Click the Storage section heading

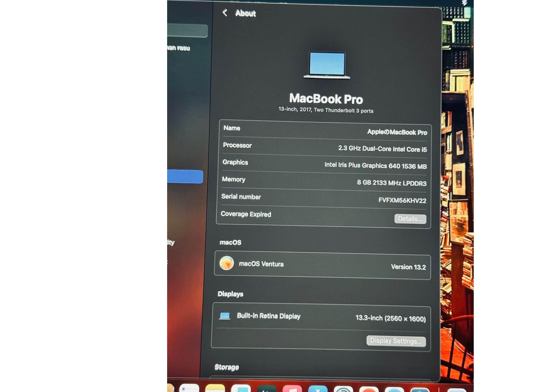click(227, 367)
